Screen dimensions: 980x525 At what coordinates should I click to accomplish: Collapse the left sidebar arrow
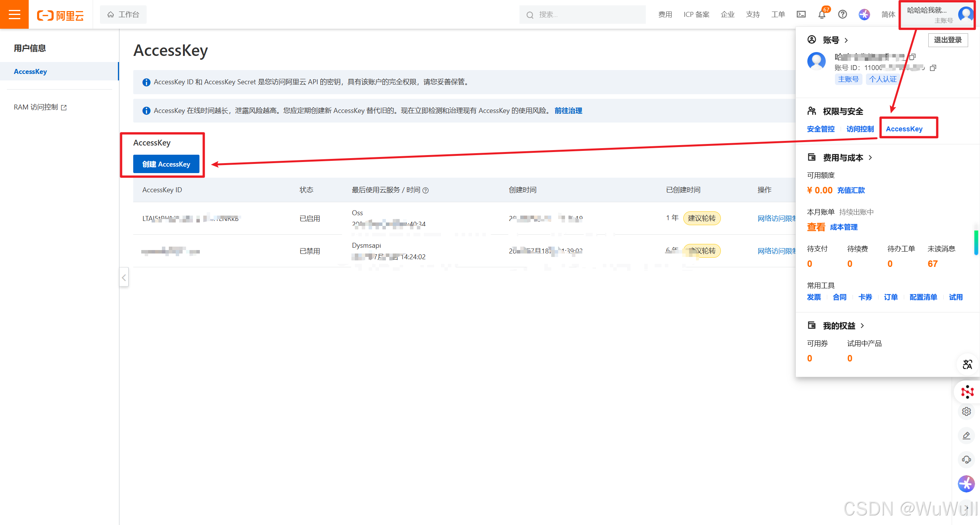124,278
